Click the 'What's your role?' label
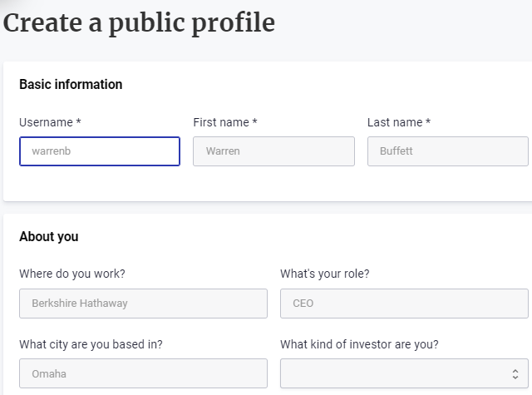The image size is (532, 395). 325,274
